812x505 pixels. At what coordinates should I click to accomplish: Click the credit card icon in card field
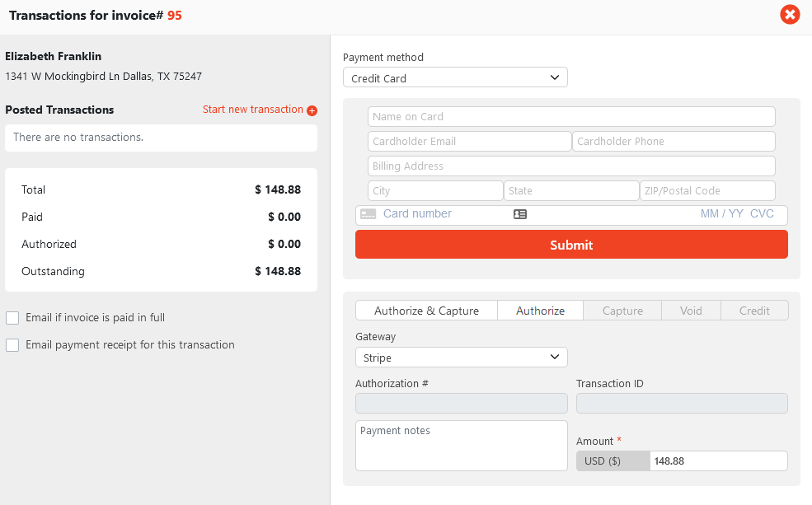click(368, 214)
